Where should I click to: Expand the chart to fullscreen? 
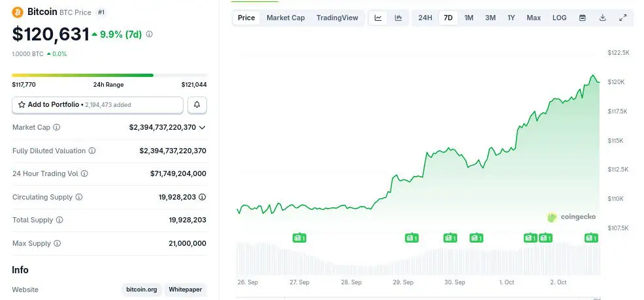pyautogui.click(x=623, y=18)
